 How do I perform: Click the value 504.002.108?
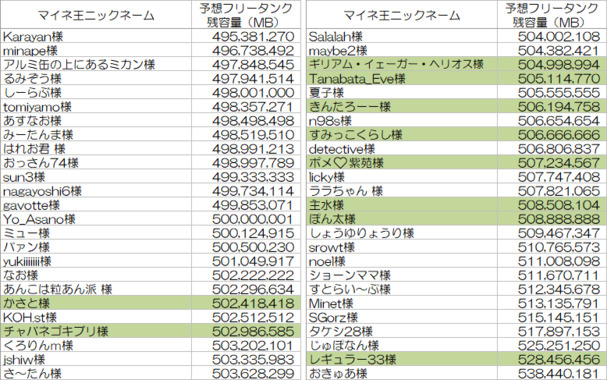(559, 37)
